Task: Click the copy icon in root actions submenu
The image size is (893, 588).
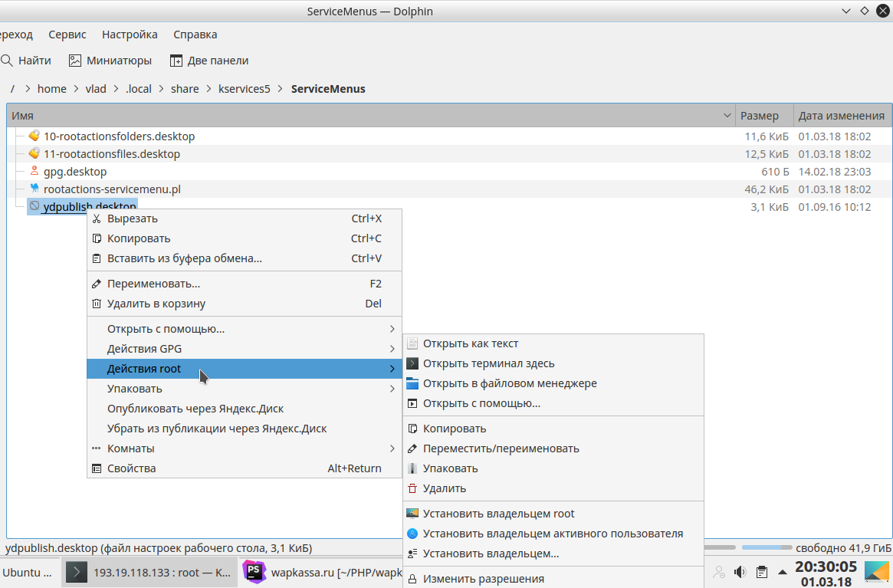Action: pyautogui.click(x=412, y=429)
